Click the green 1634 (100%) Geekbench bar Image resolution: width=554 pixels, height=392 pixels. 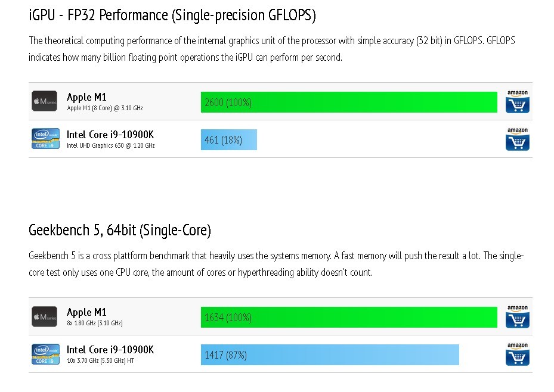[349, 317]
